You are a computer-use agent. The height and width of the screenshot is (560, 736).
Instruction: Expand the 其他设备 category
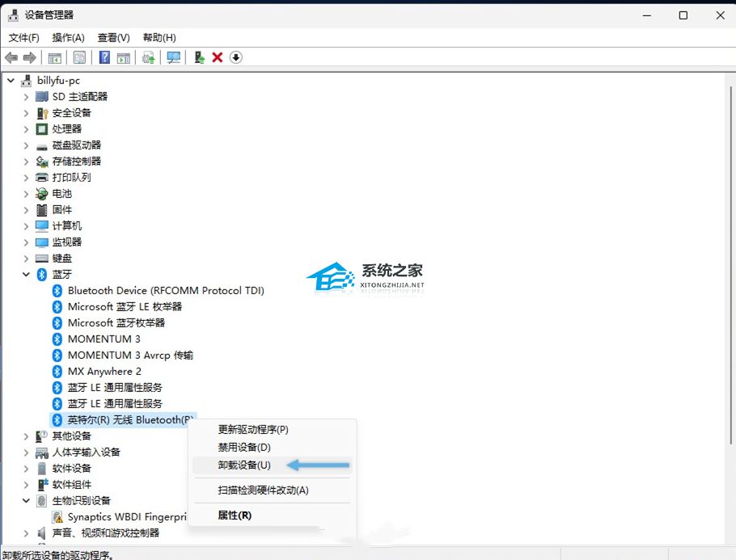click(x=26, y=436)
